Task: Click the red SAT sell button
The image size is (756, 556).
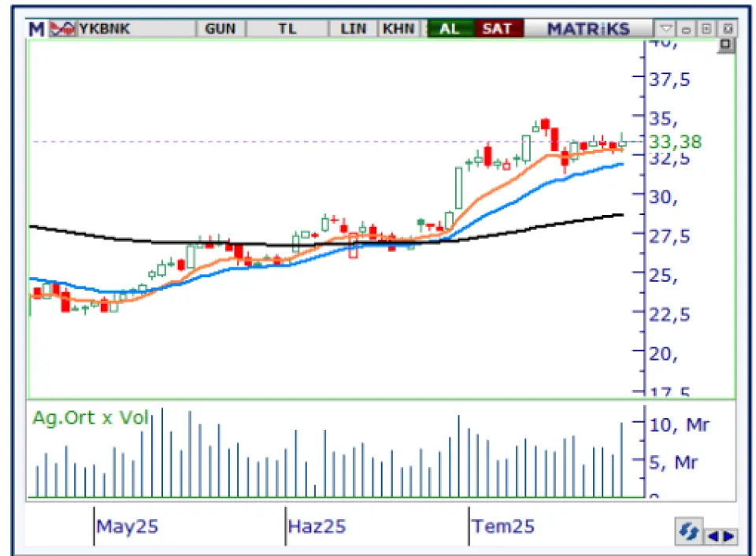Action: click(x=498, y=29)
